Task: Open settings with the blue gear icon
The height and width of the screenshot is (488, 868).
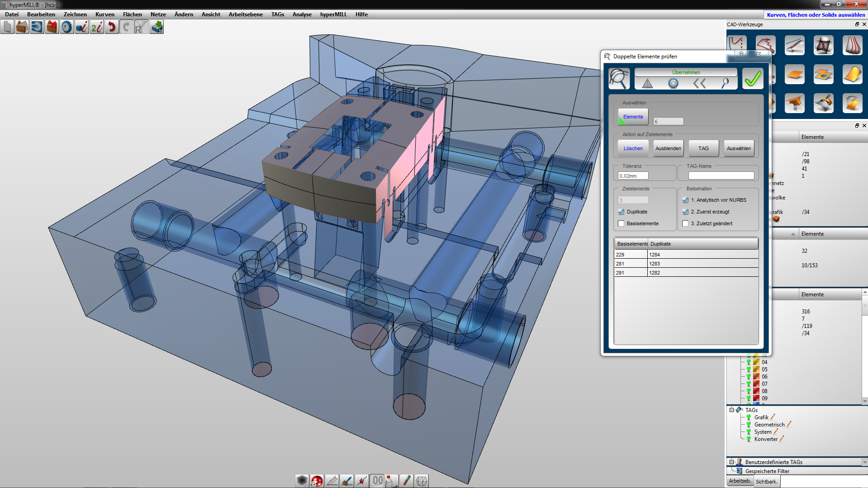Action: point(67,27)
